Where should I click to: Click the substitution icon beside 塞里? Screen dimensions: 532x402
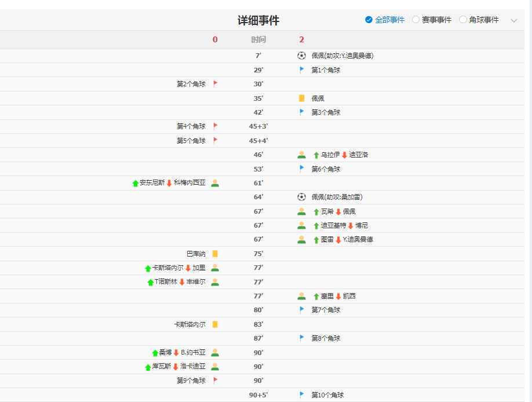coord(301,296)
